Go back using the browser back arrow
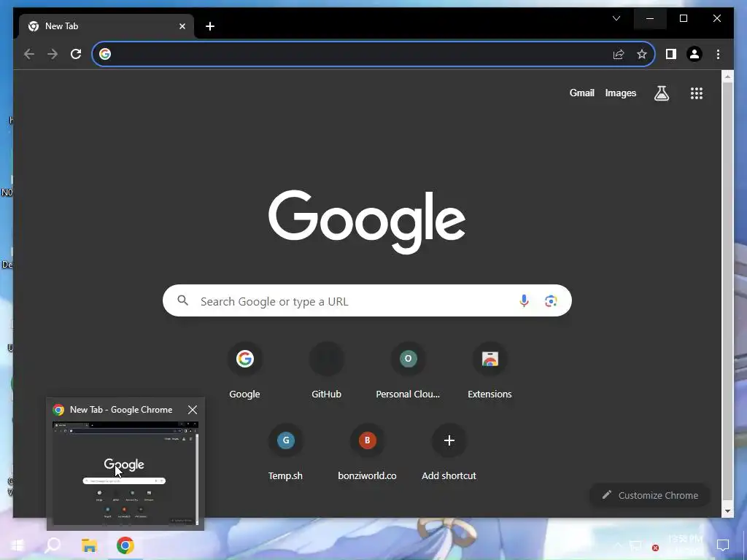 [x=29, y=54]
